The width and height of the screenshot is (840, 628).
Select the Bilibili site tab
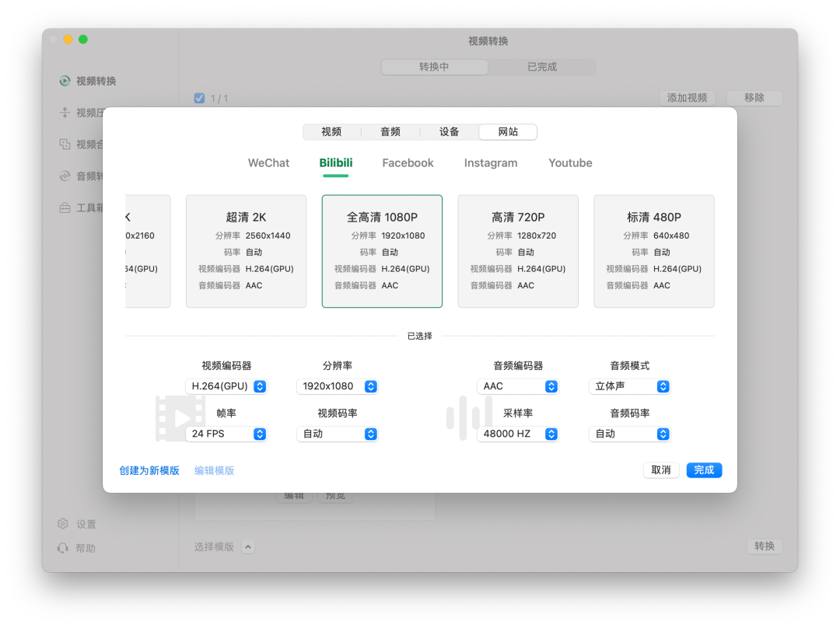[x=336, y=162]
